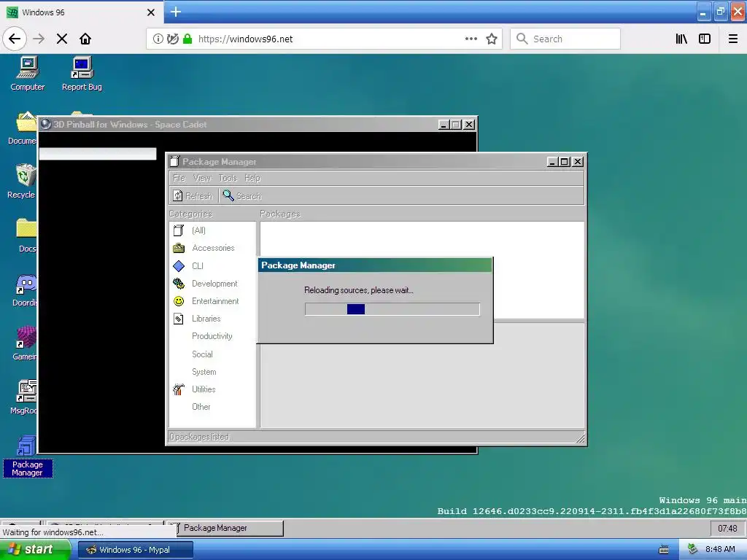
Task: Click the browser back arrow
Action: [15, 39]
